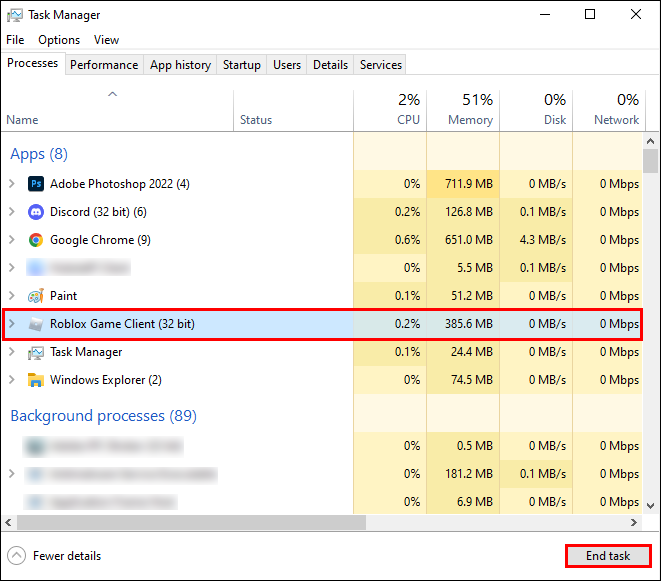Open the View menu
The width and height of the screenshot is (661, 581).
pos(106,40)
